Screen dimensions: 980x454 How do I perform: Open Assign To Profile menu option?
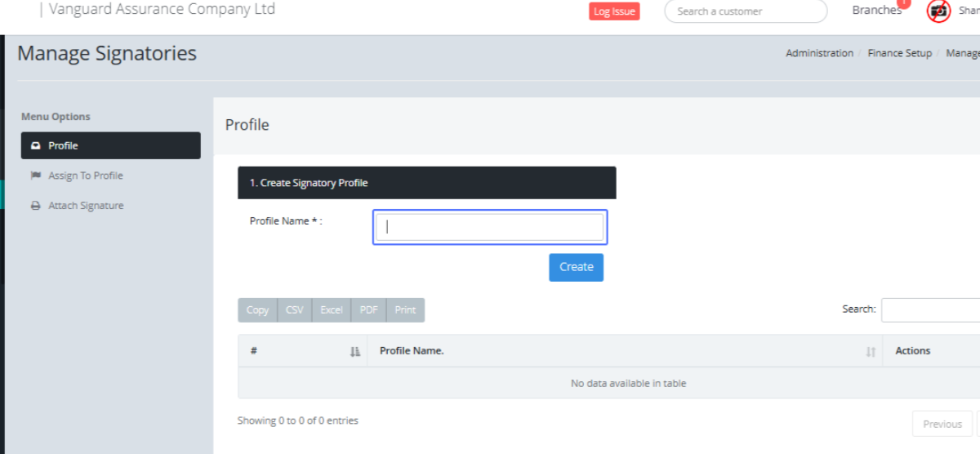coord(86,176)
